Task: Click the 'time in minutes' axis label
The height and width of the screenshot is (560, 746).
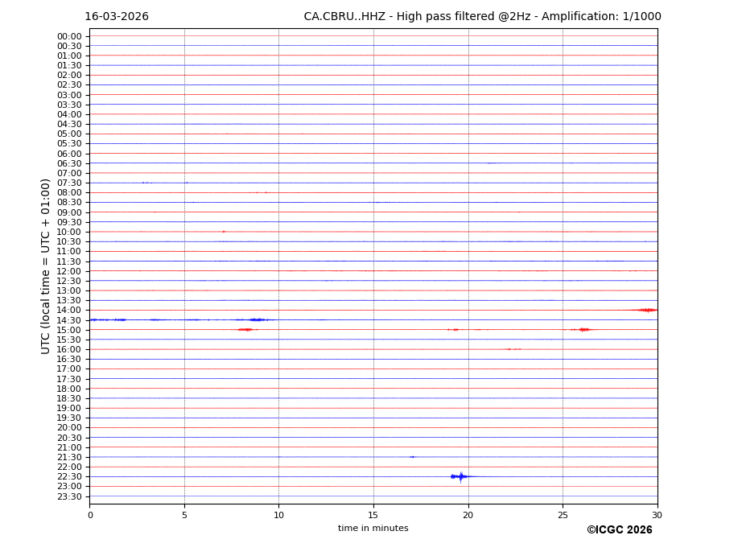Action: (x=373, y=529)
